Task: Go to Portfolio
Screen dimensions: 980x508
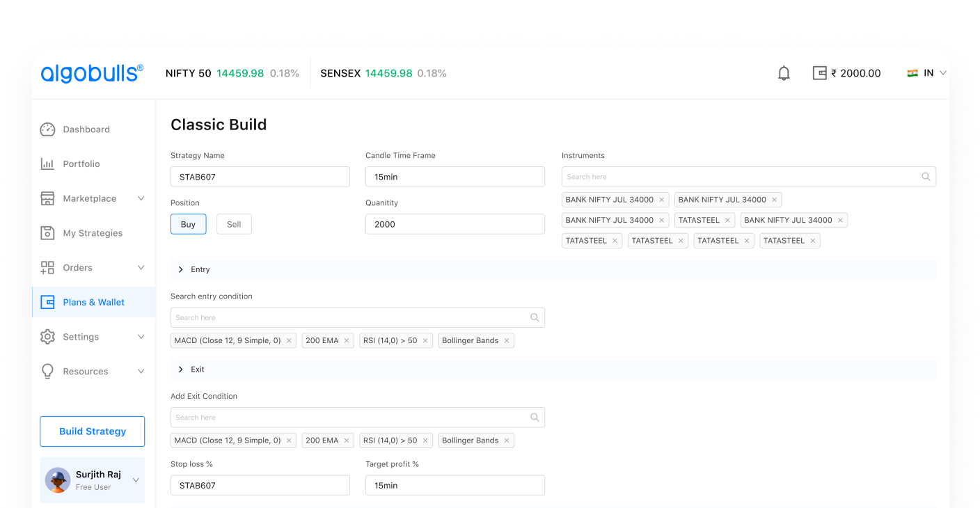Action: coord(81,164)
